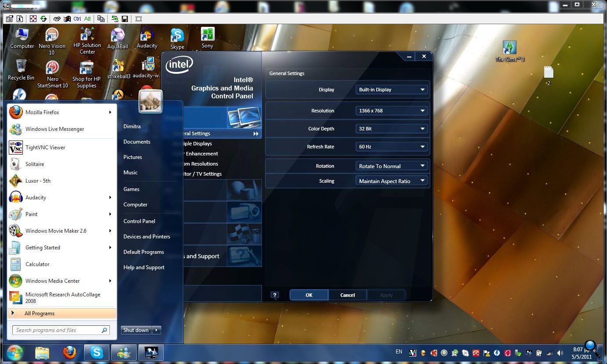Screen dimensions: 607x364
Task: Select AquaBall desktop shortcut
Action: [x=117, y=39]
